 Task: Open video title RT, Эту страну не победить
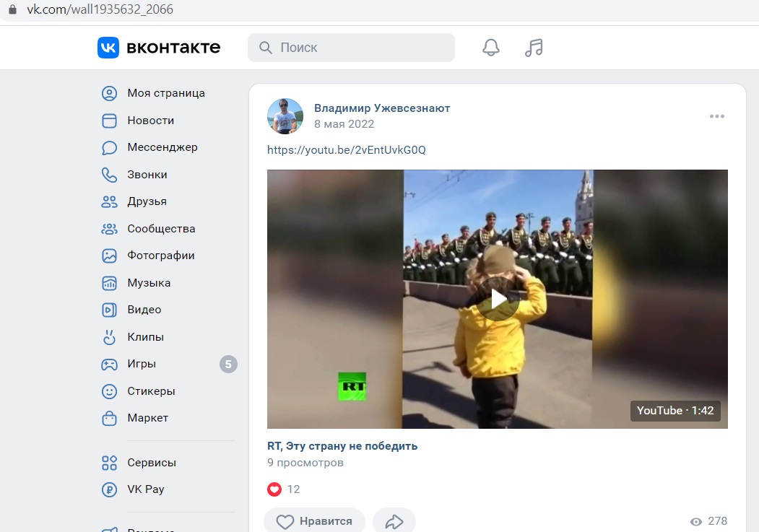click(342, 446)
